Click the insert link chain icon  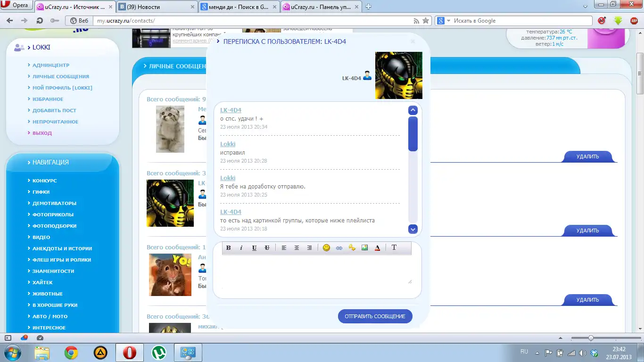[339, 248]
